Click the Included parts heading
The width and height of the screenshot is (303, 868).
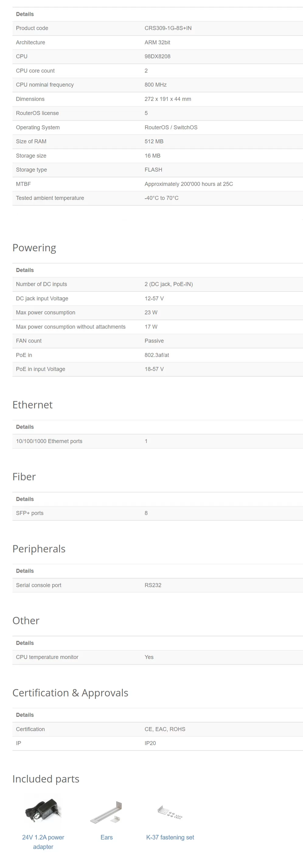[46, 779]
